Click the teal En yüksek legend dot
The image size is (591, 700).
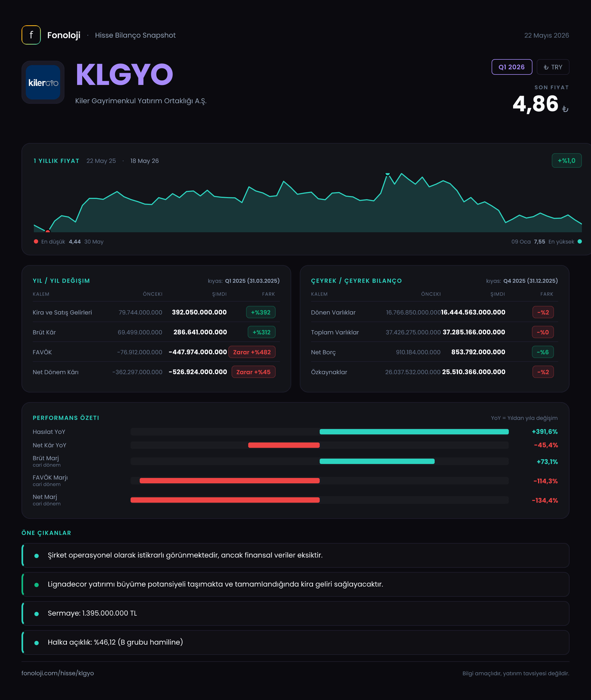click(580, 241)
